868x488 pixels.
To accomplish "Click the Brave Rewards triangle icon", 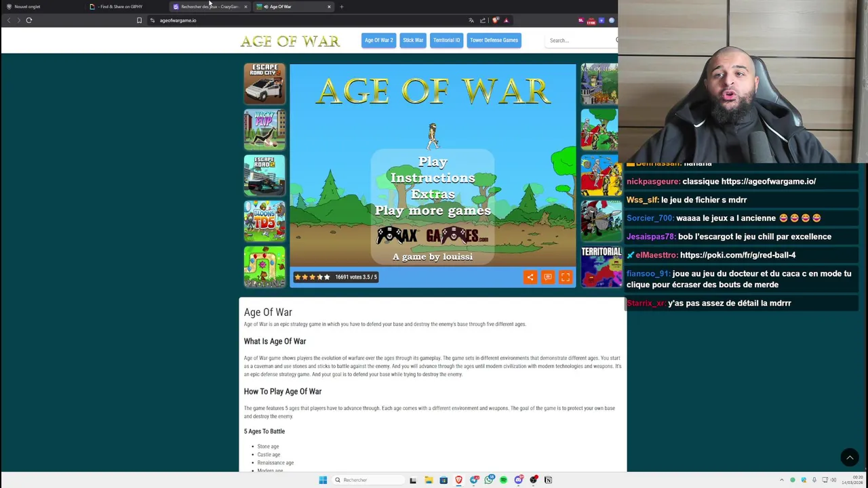I will point(506,20).
